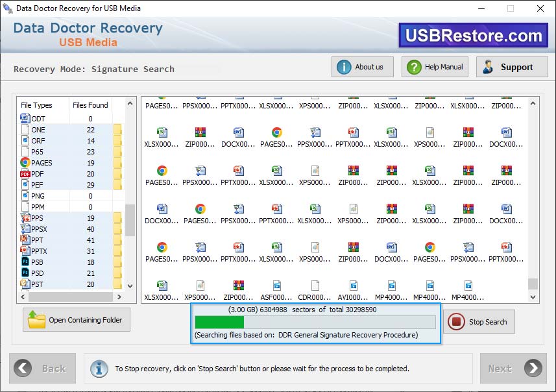The height and width of the screenshot is (392, 556).
Task: Select the PSB files found count 18
Action: click(x=91, y=262)
